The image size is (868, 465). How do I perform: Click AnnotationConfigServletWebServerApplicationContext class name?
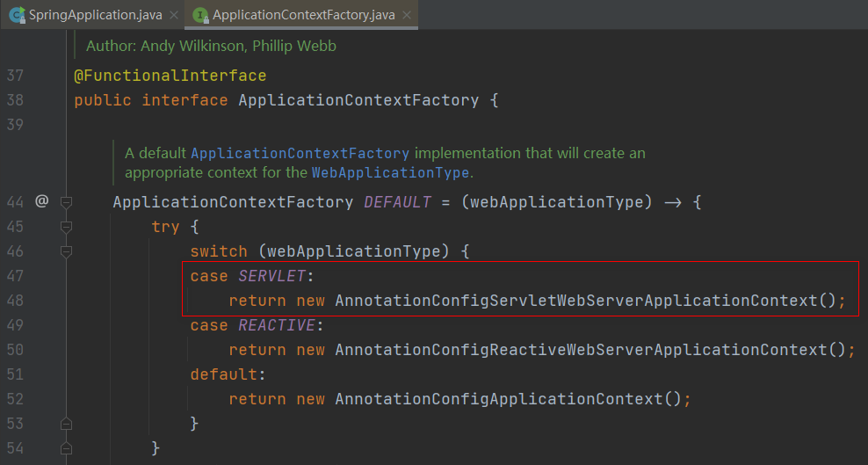[576, 301]
